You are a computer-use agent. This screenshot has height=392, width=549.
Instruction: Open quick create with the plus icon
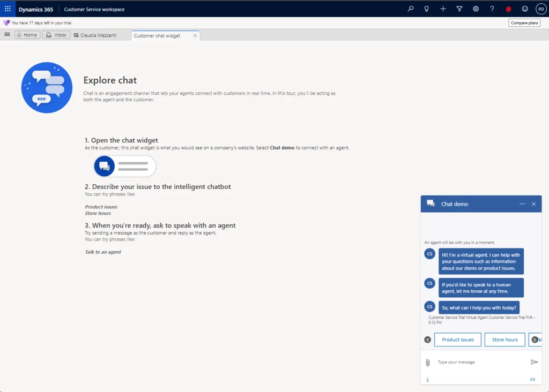[x=443, y=9]
